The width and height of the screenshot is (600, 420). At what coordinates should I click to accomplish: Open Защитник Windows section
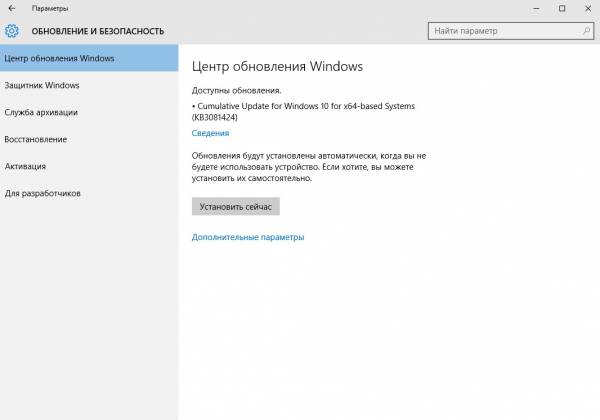tap(89, 85)
